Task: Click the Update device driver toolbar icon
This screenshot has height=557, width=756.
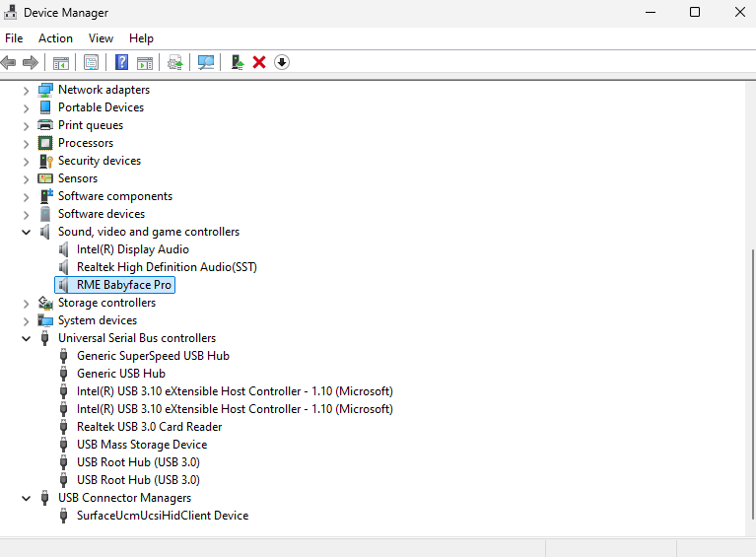Action: [238, 62]
